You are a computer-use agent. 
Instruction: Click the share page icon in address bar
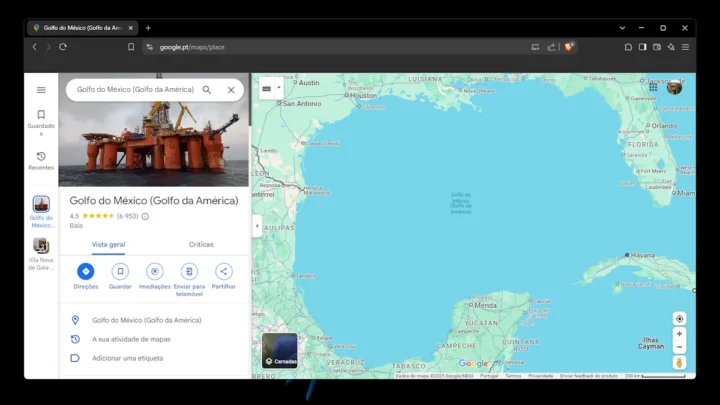point(551,47)
